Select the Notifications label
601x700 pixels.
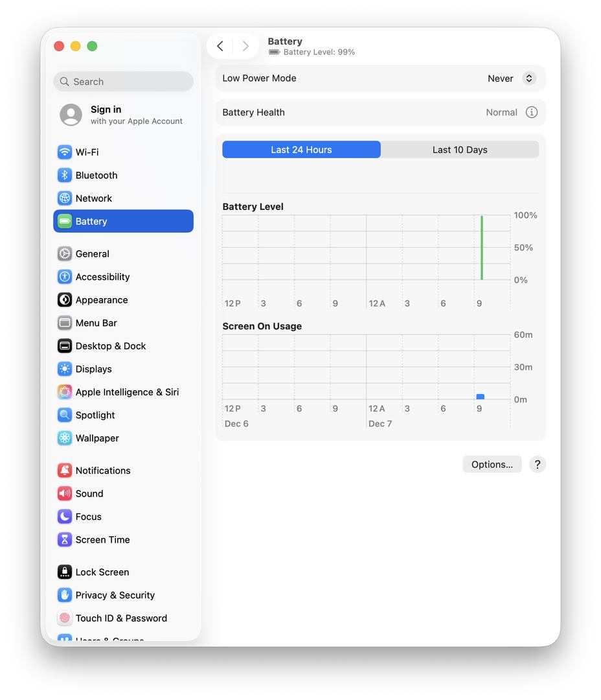point(103,471)
